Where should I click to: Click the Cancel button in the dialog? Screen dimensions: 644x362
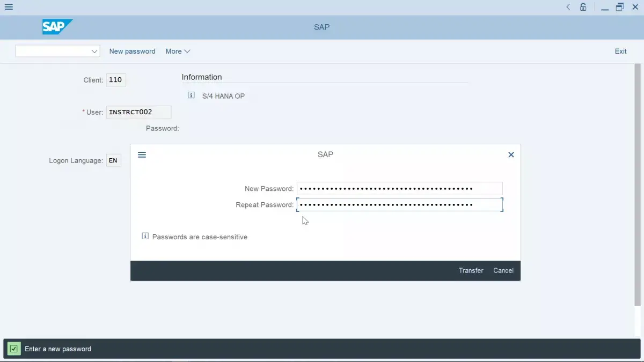tap(503, 270)
